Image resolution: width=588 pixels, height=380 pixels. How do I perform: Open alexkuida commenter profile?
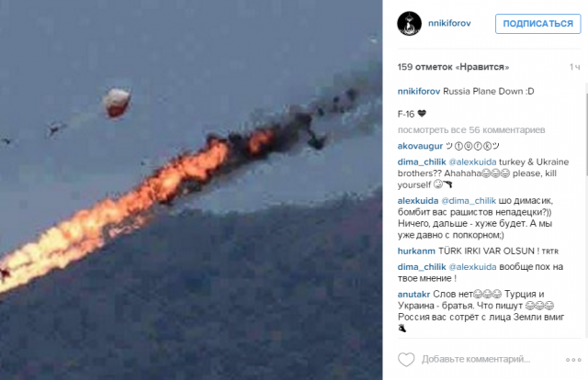coord(418,200)
